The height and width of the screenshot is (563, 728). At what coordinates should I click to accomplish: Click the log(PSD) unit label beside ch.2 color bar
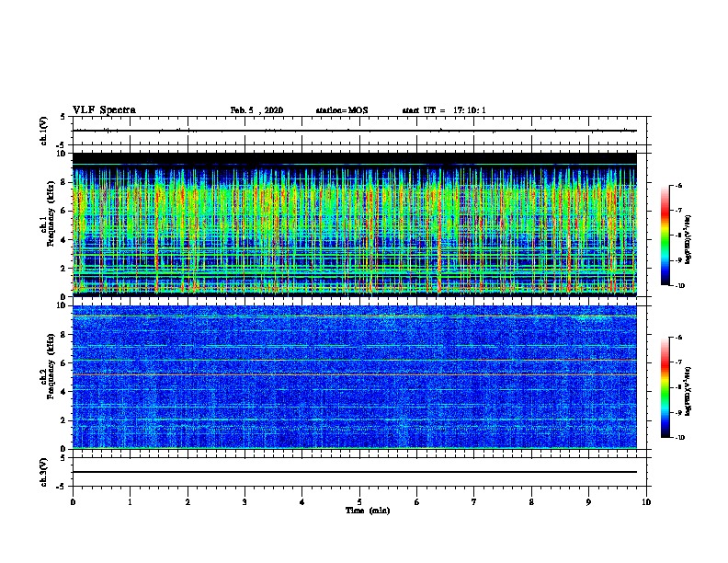[x=688, y=391]
